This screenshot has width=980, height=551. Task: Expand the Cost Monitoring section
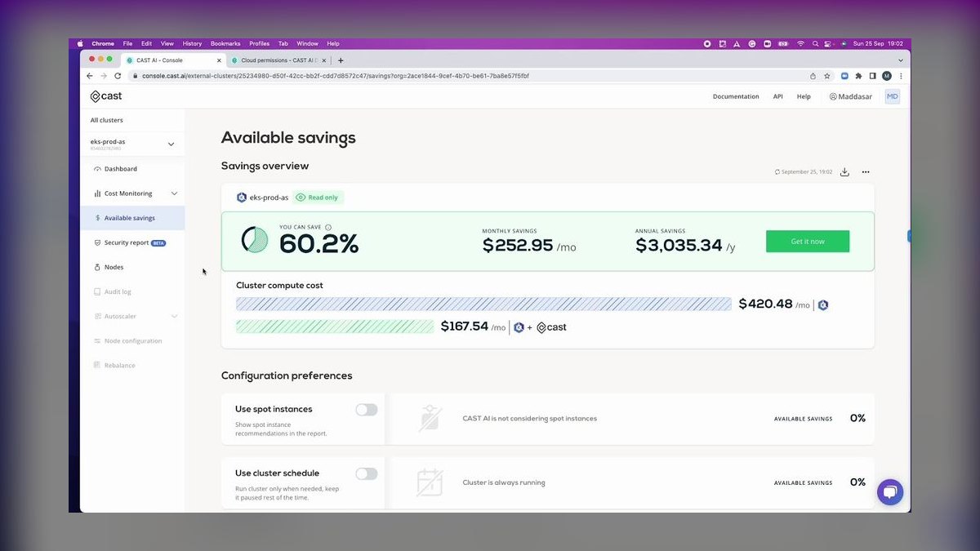(174, 193)
